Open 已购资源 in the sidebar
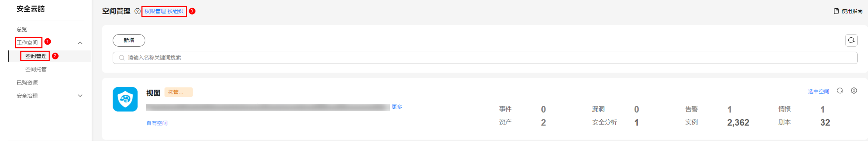868x141 pixels. point(27,82)
